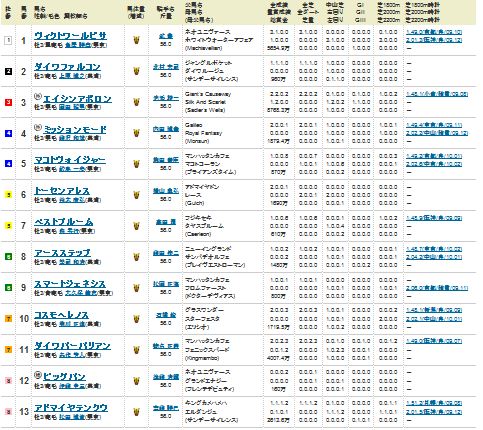Click foreign-bred mark beside ビッグバン
Viewport: 483px width, 430px height.
click(x=38, y=375)
